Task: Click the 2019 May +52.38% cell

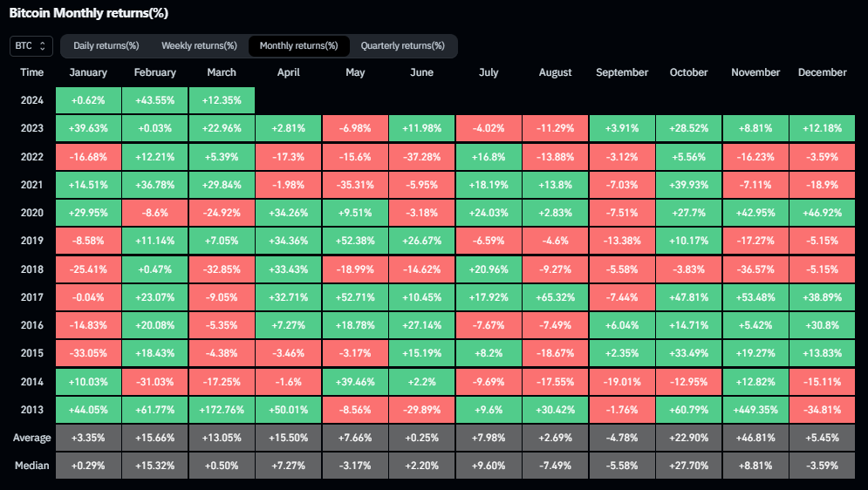Action: [355, 241]
